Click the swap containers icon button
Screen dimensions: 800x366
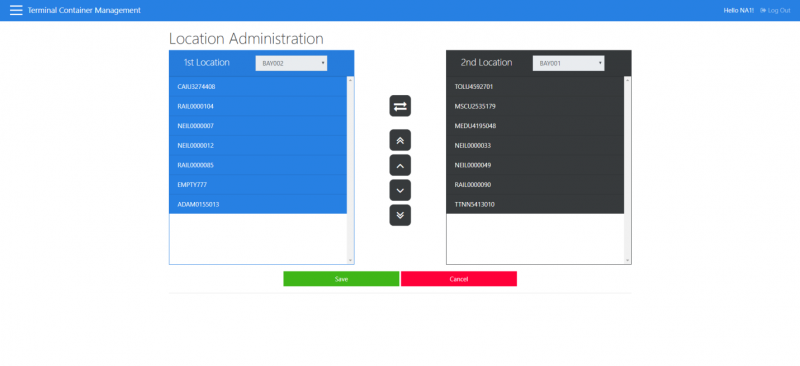[x=400, y=106]
